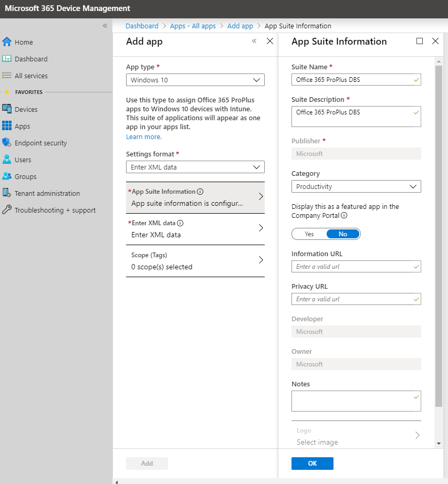Open the Category Productivity dropdown
Screen dimensions: 448x484
pyautogui.click(x=356, y=187)
